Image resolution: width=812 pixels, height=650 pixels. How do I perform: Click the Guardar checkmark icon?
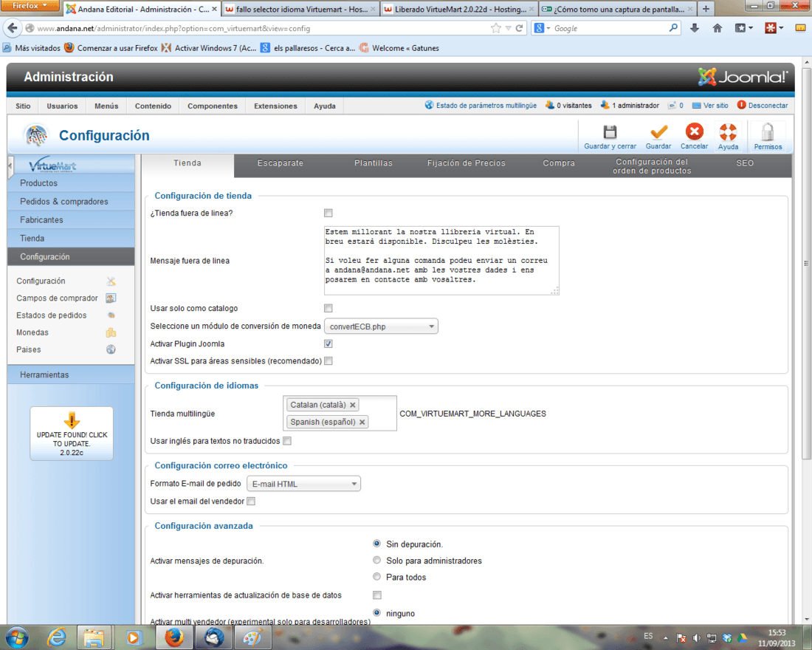click(x=658, y=132)
